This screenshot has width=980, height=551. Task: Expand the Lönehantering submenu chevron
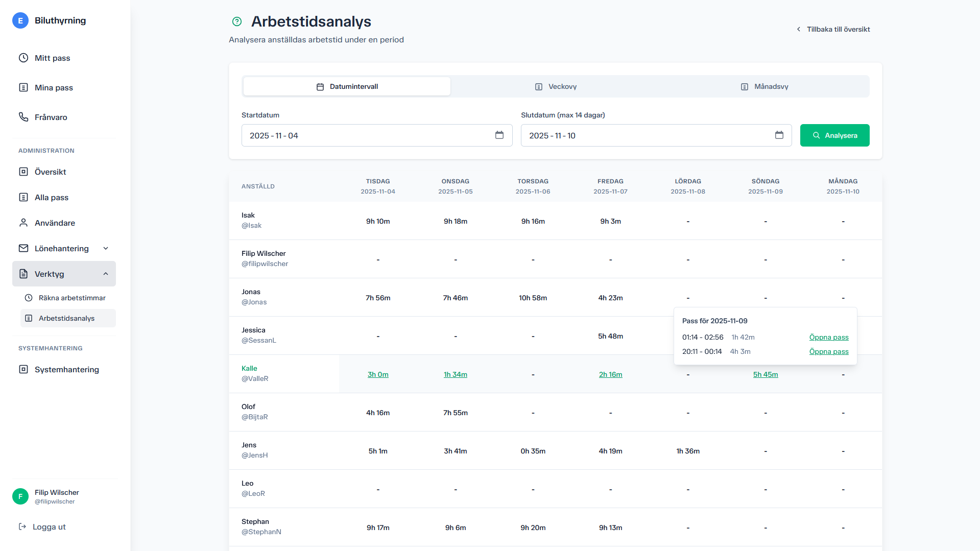tap(106, 249)
